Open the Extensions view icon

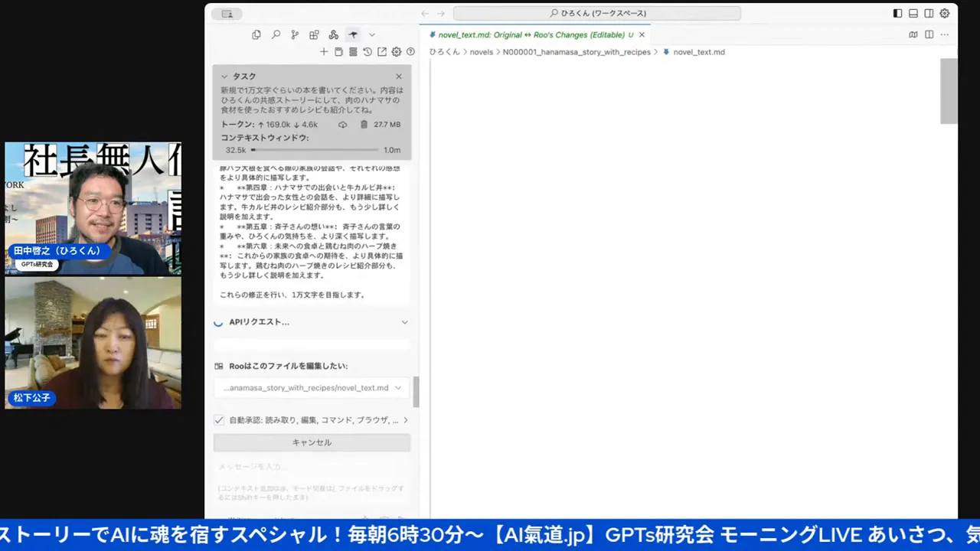315,34
